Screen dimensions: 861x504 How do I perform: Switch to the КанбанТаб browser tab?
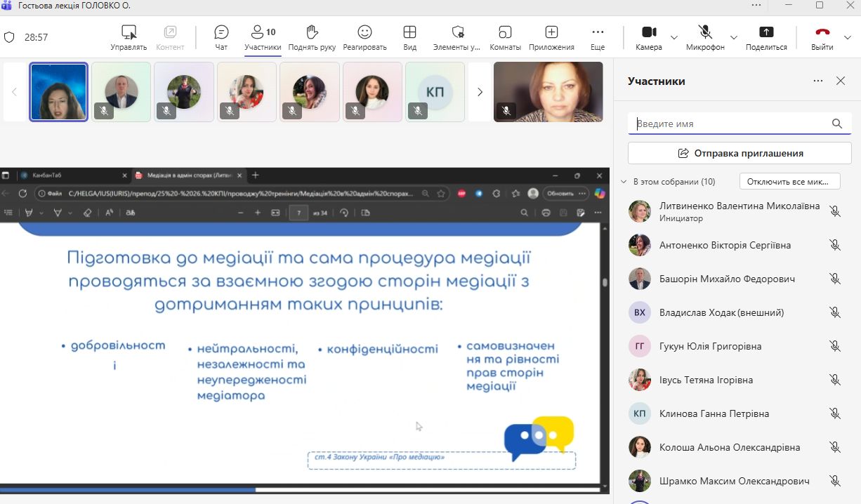pos(70,175)
